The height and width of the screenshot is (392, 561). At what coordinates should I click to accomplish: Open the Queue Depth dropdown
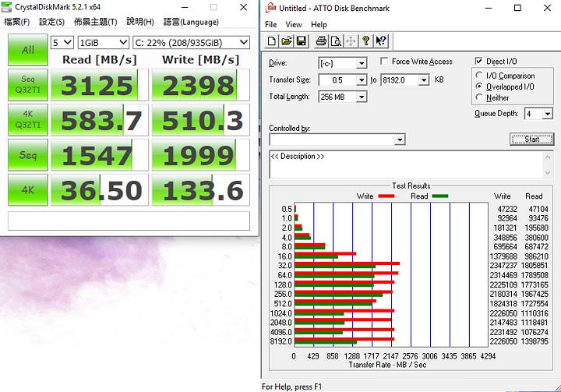pos(548,115)
